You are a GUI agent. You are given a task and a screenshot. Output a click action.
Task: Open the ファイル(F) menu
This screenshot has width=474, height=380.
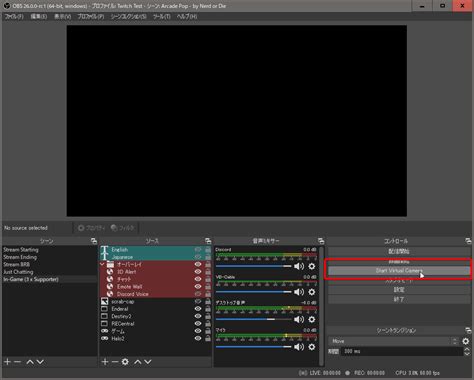pos(14,16)
